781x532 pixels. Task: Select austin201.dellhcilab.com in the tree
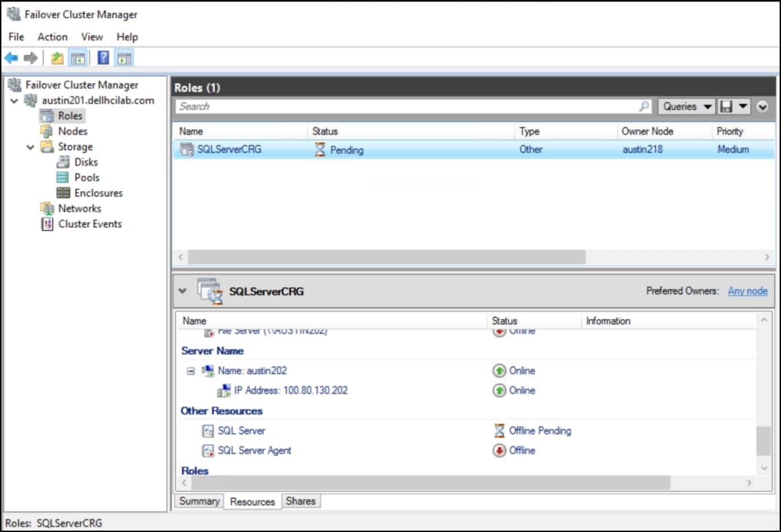coord(98,100)
